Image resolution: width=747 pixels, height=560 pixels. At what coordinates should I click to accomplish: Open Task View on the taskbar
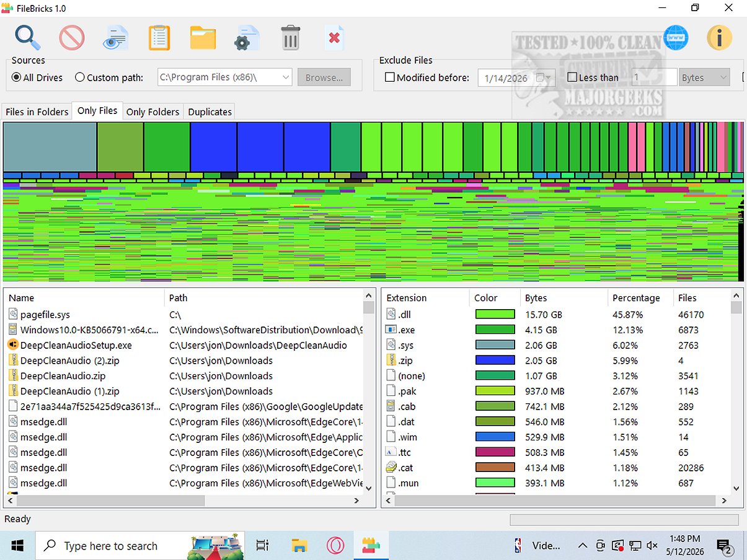(263, 546)
